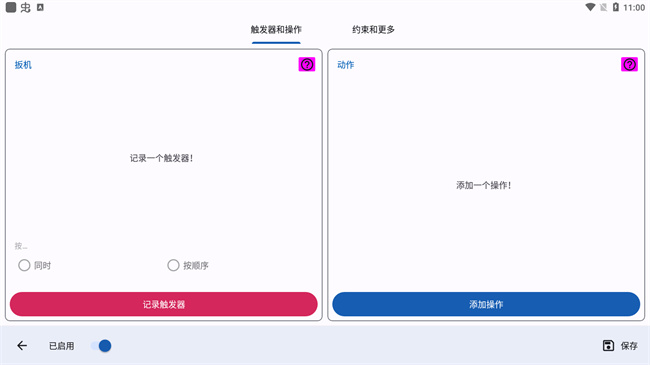
Task: Tap the no-SIM signal icon
Action: (x=604, y=7)
